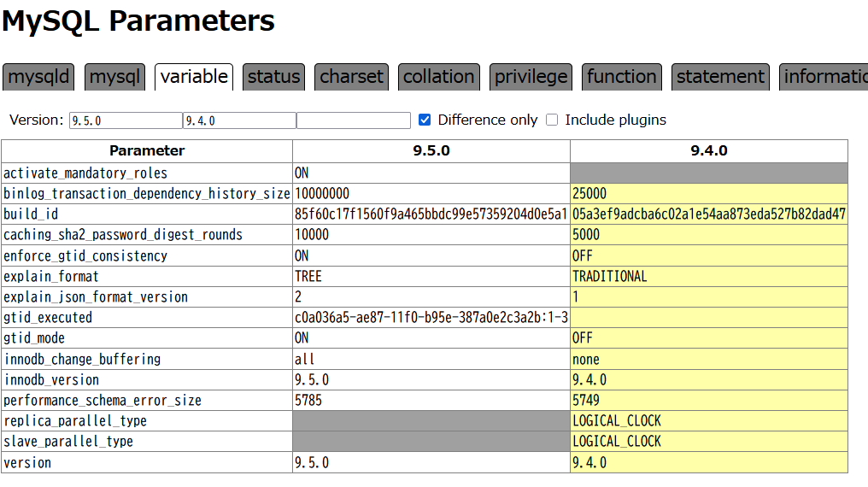Click the OFF value in enforce_gtid_consistency row
Viewport: 868px width, 487px height.
(583, 255)
